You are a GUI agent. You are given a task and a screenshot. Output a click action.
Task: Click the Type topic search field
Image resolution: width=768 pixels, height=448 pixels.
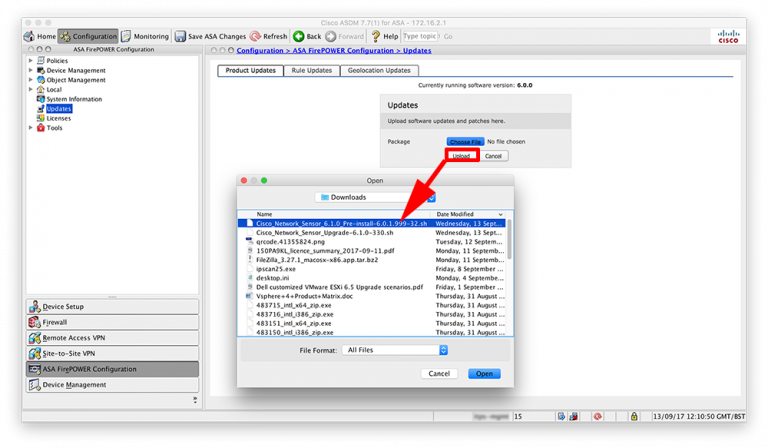coord(420,36)
